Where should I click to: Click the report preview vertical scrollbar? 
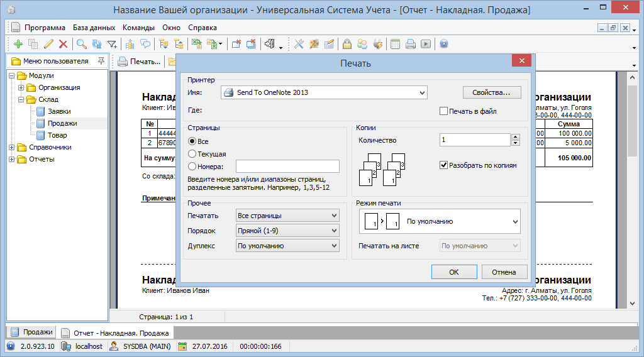pos(633,189)
